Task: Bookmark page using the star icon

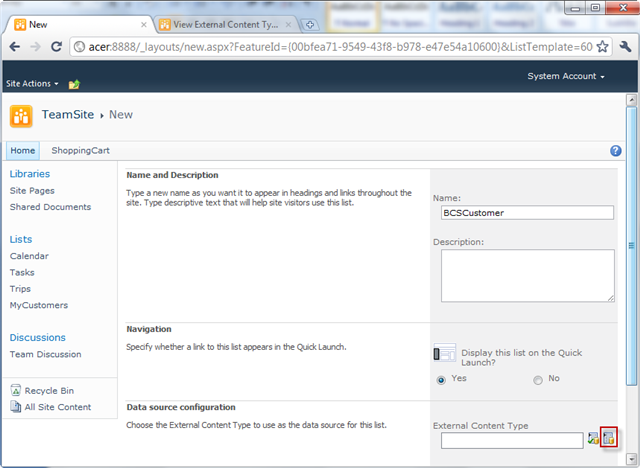Action: pos(602,47)
